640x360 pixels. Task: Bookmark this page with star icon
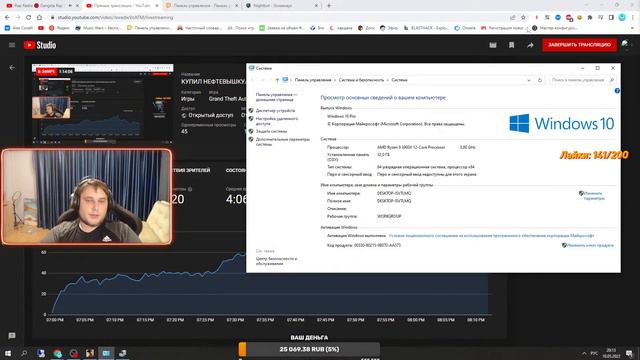[523, 18]
